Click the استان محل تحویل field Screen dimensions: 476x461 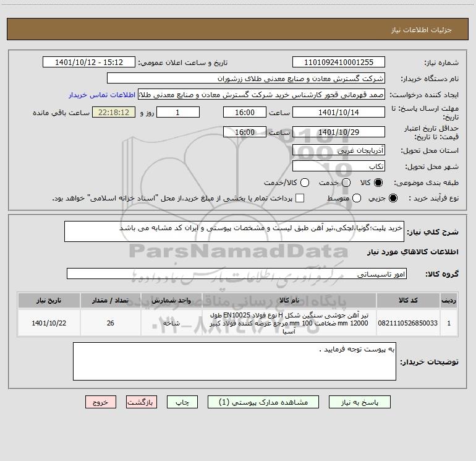click(x=339, y=150)
